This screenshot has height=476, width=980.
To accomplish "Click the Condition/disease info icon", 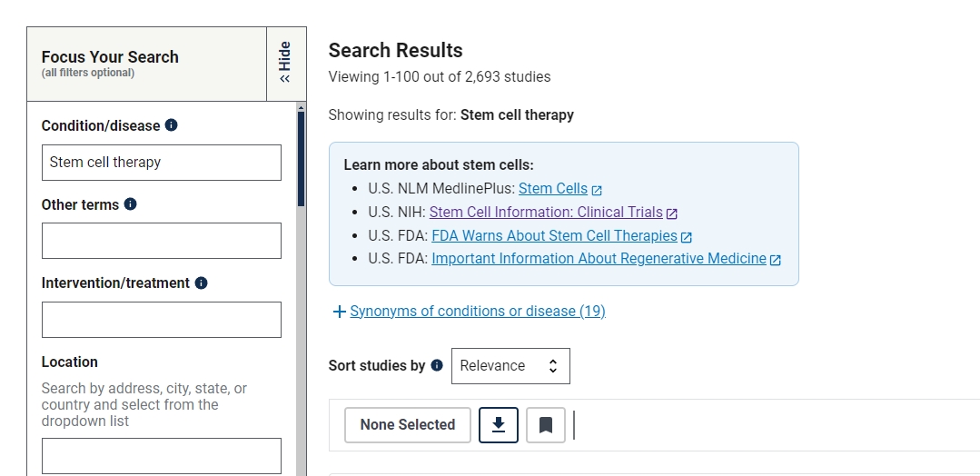I will (171, 125).
